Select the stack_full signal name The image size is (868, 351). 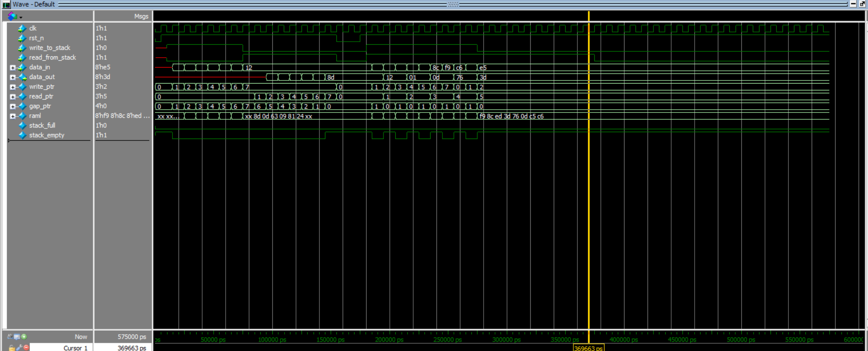click(x=42, y=126)
